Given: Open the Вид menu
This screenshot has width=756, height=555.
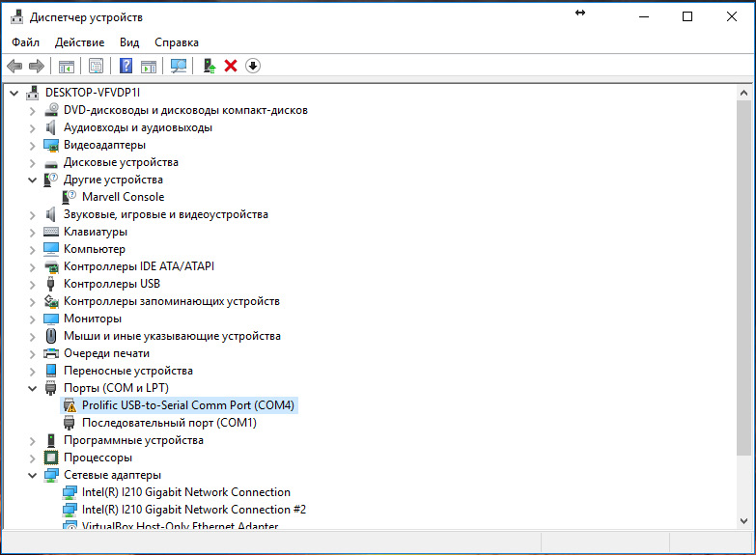Looking at the screenshot, I should pyautogui.click(x=129, y=42).
